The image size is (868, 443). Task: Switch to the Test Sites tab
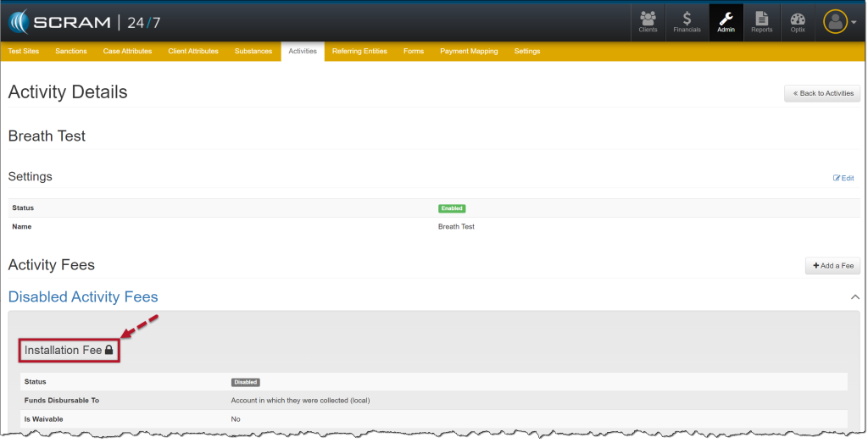24,51
